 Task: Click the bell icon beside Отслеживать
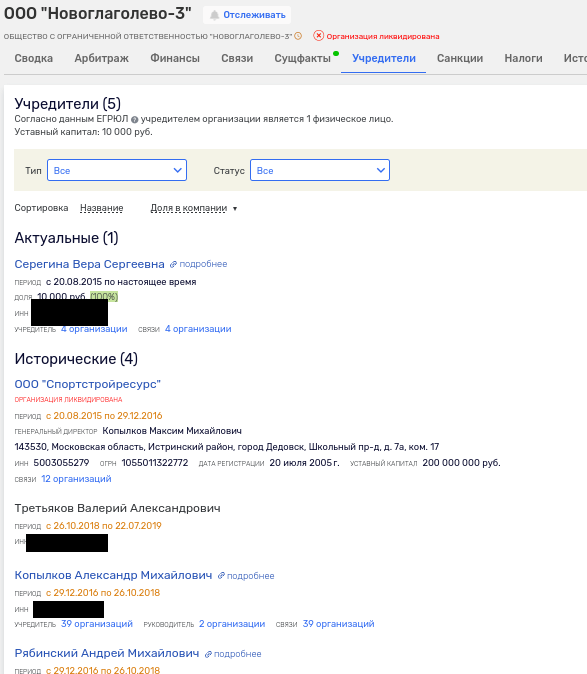point(214,15)
